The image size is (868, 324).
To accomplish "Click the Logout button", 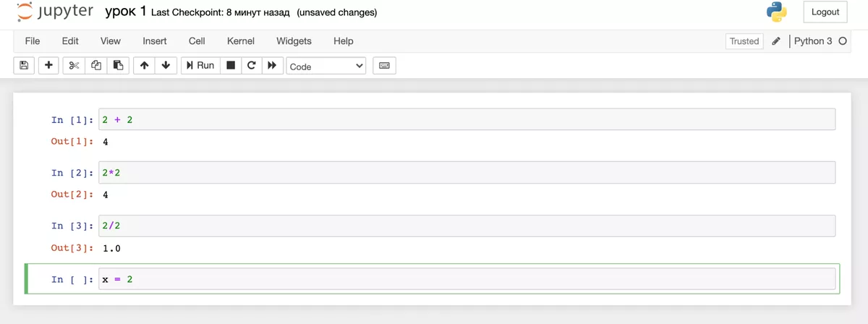I will 825,12.
